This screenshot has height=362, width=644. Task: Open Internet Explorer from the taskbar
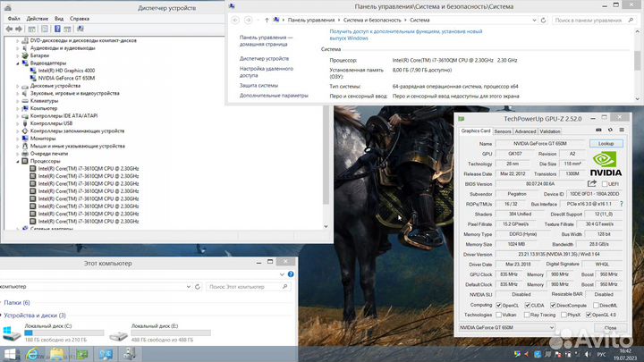pyautogui.click(x=33, y=354)
